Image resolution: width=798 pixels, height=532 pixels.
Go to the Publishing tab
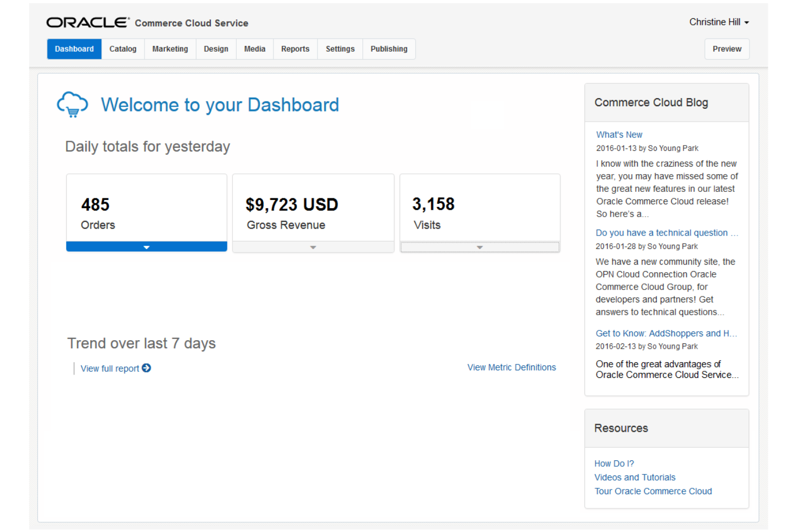click(389, 49)
